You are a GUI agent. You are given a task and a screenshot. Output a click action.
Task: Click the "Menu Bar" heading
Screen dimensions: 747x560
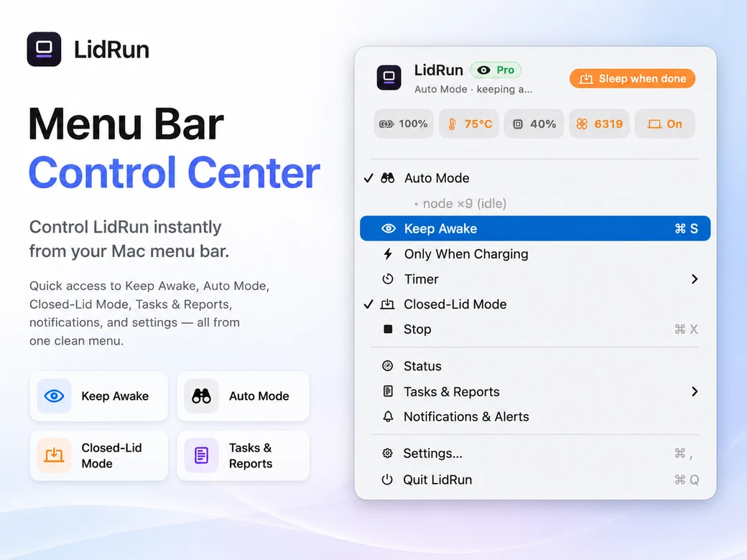pos(126,123)
